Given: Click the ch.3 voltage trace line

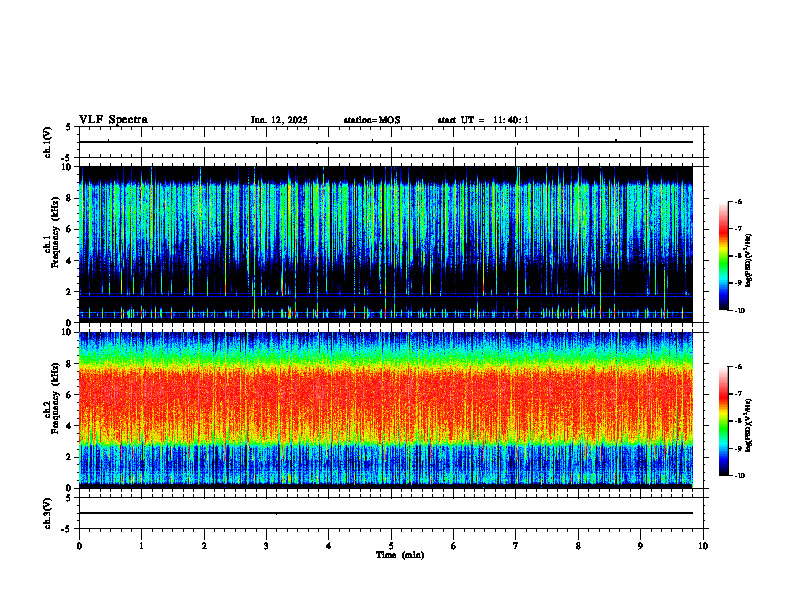Looking at the screenshot, I should point(386,513).
